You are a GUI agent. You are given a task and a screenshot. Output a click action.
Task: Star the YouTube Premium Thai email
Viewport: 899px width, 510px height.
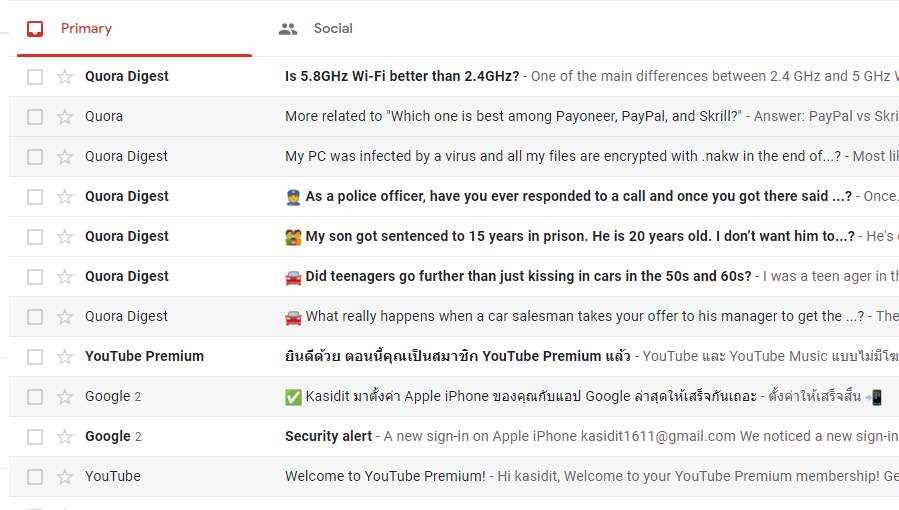click(65, 357)
